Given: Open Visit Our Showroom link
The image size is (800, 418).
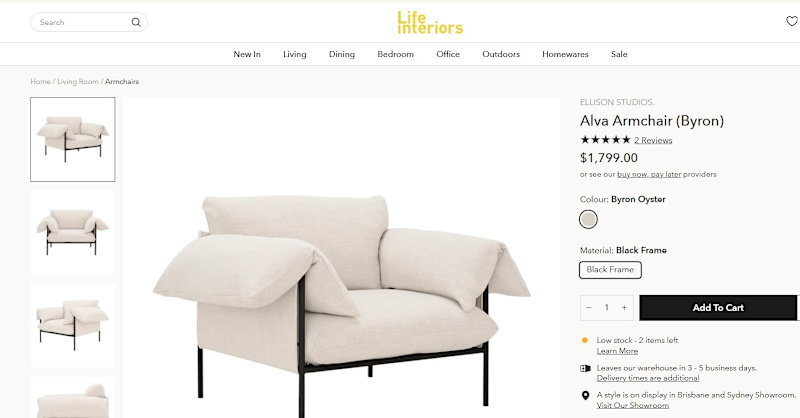Looking at the screenshot, I should click(x=633, y=405).
